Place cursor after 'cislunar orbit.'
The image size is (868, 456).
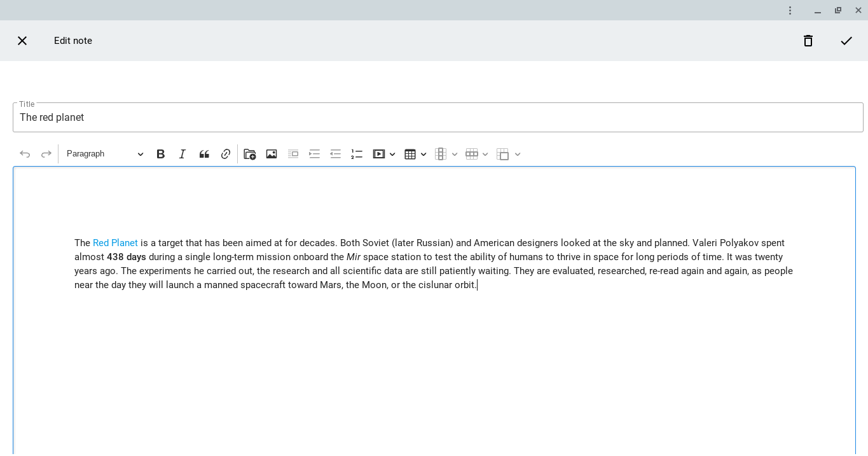(x=477, y=285)
